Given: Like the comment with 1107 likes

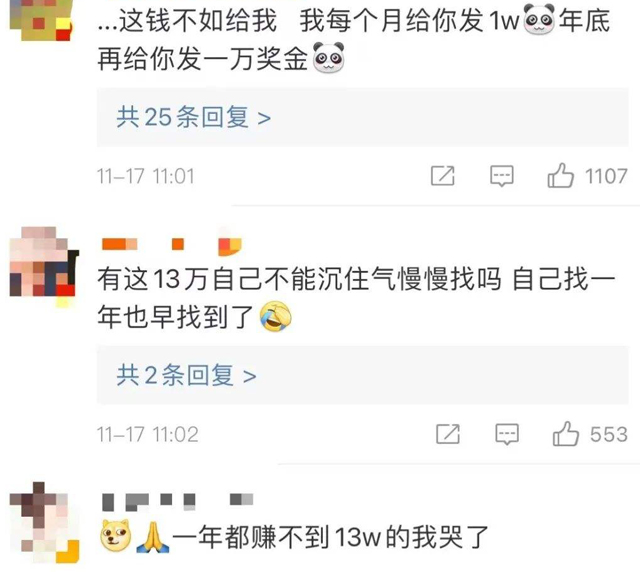Looking at the screenshot, I should [x=560, y=176].
